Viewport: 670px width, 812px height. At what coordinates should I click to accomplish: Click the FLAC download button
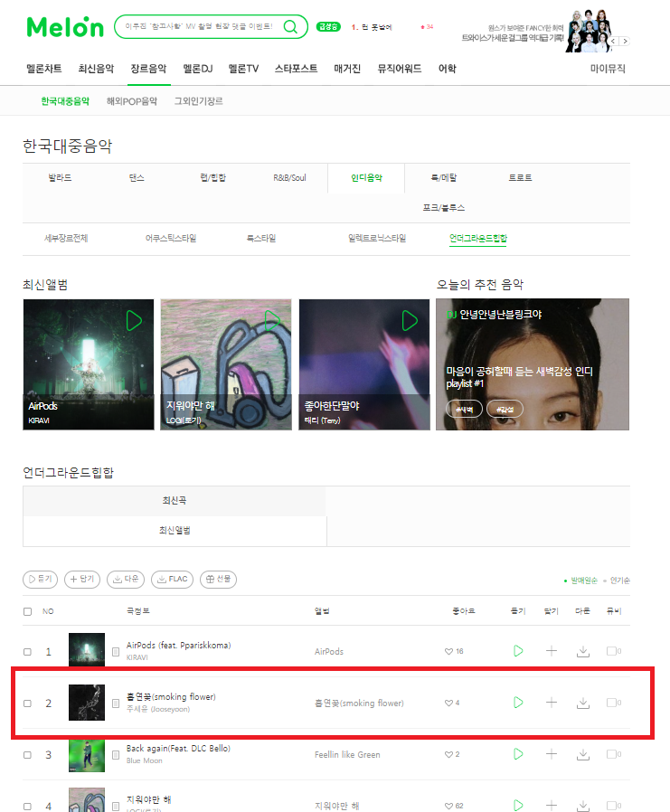pos(173,579)
